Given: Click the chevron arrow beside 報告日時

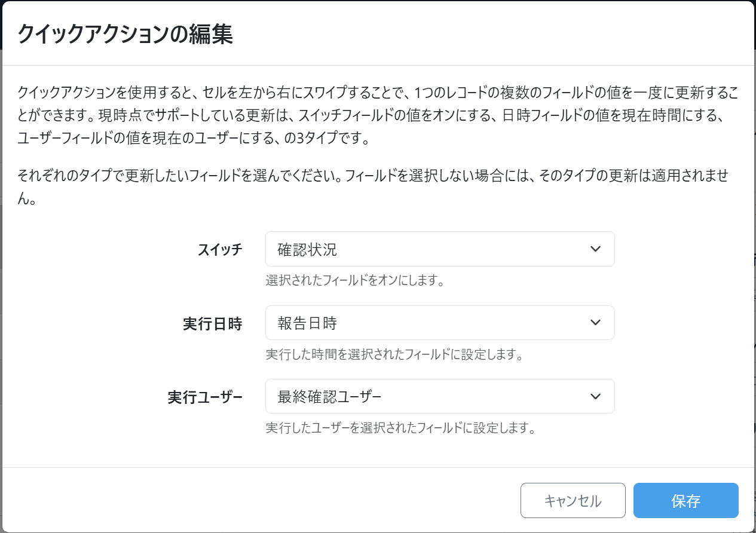Looking at the screenshot, I should tap(595, 323).
